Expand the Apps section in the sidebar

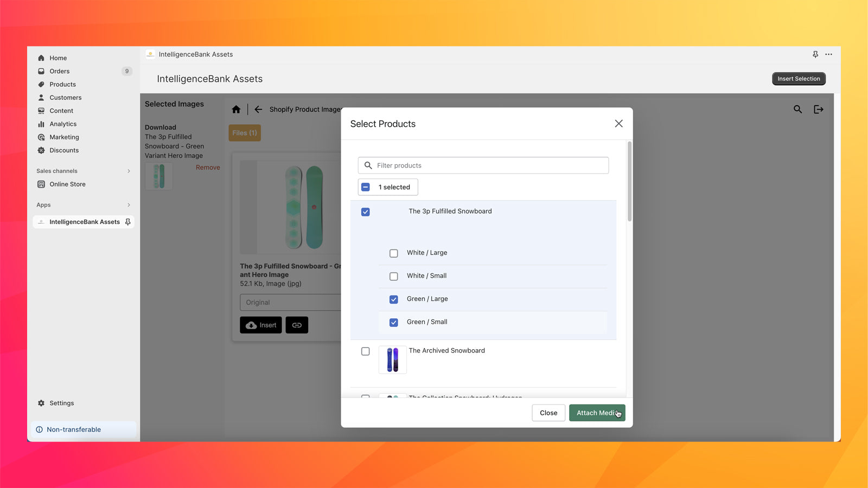[129, 205]
